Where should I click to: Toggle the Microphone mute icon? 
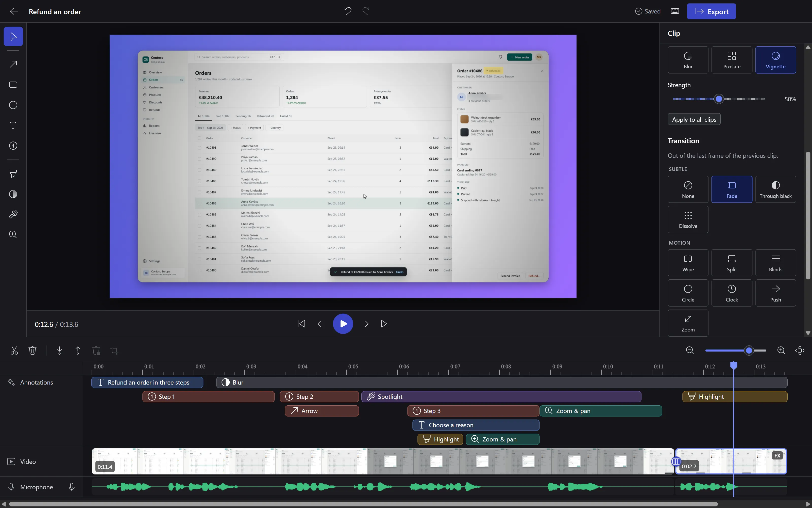click(72, 487)
